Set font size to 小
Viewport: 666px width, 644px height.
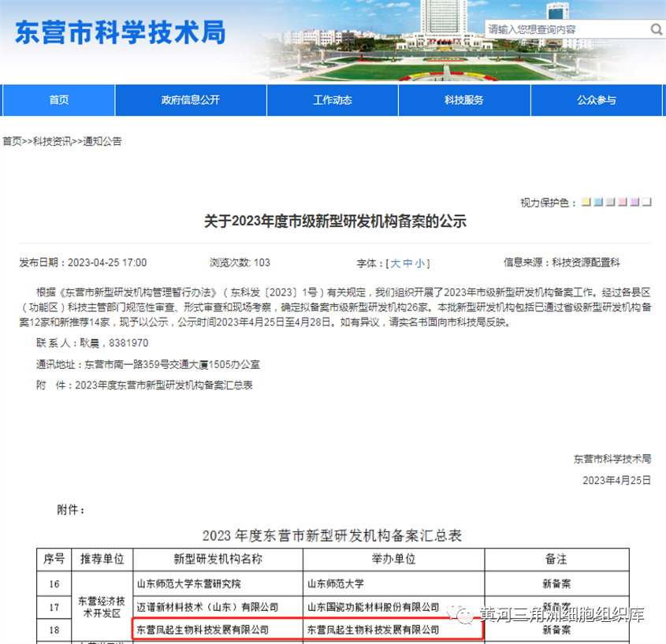click(x=420, y=263)
